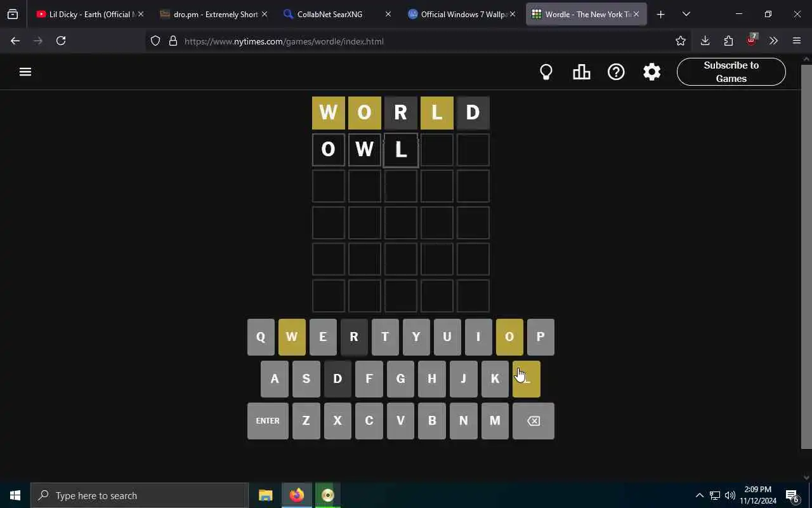The height and width of the screenshot is (508, 812).
Task: Tap the dark R key on the keyboard
Action: 354,337
